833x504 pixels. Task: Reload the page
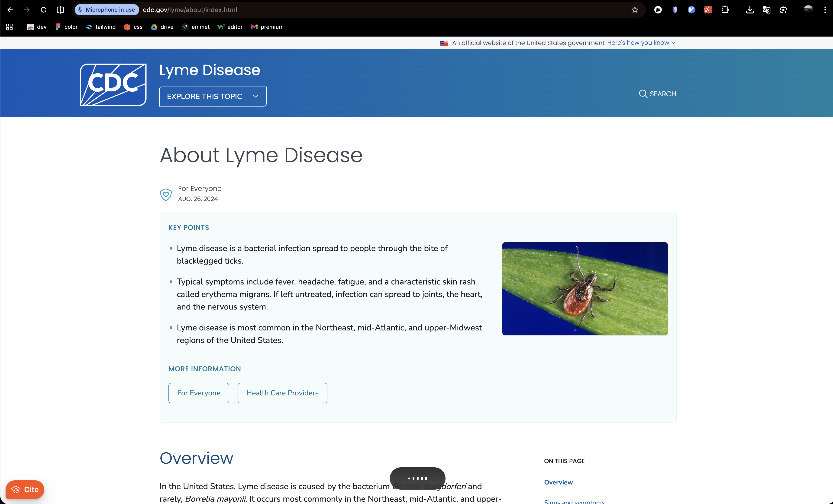(x=44, y=10)
